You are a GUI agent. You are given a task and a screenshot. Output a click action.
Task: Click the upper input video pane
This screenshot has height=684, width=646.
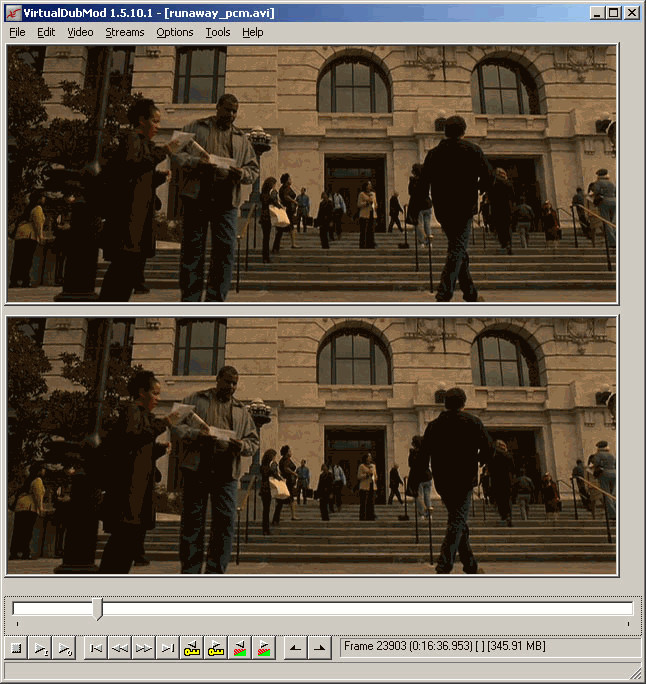312,173
